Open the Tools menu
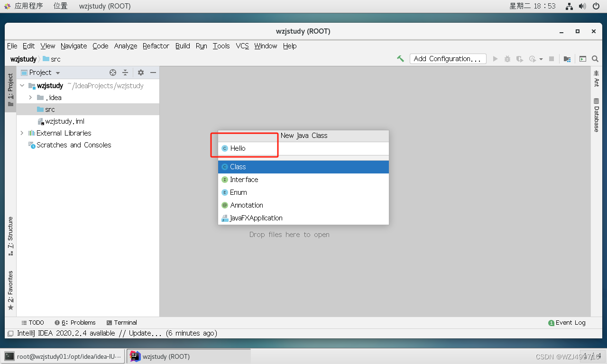 click(x=221, y=46)
